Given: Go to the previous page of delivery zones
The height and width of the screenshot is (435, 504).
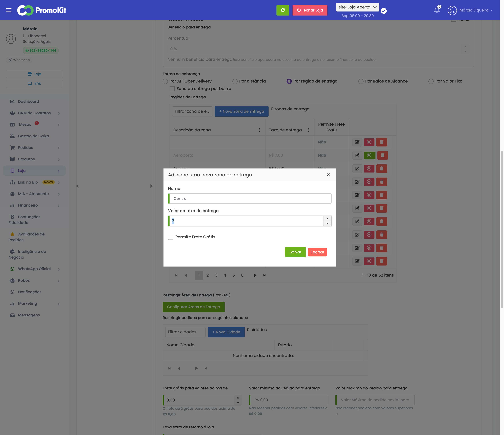Looking at the screenshot, I should click(x=186, y=275).
